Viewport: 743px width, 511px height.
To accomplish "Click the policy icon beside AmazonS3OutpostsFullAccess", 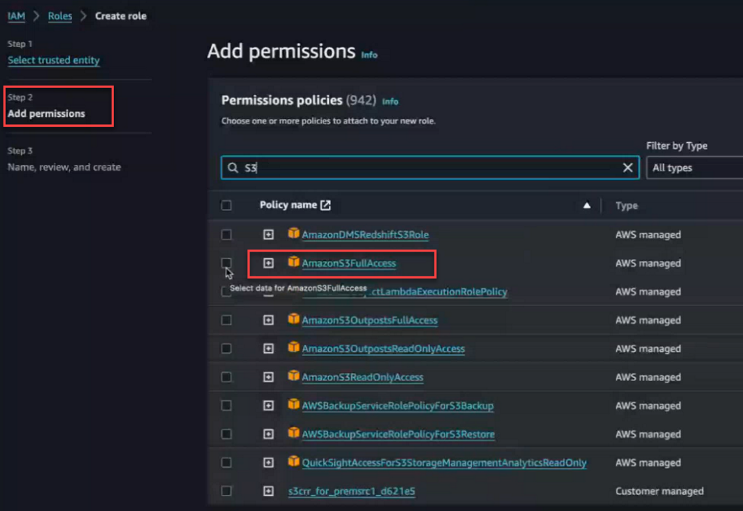I will [294, 319].
